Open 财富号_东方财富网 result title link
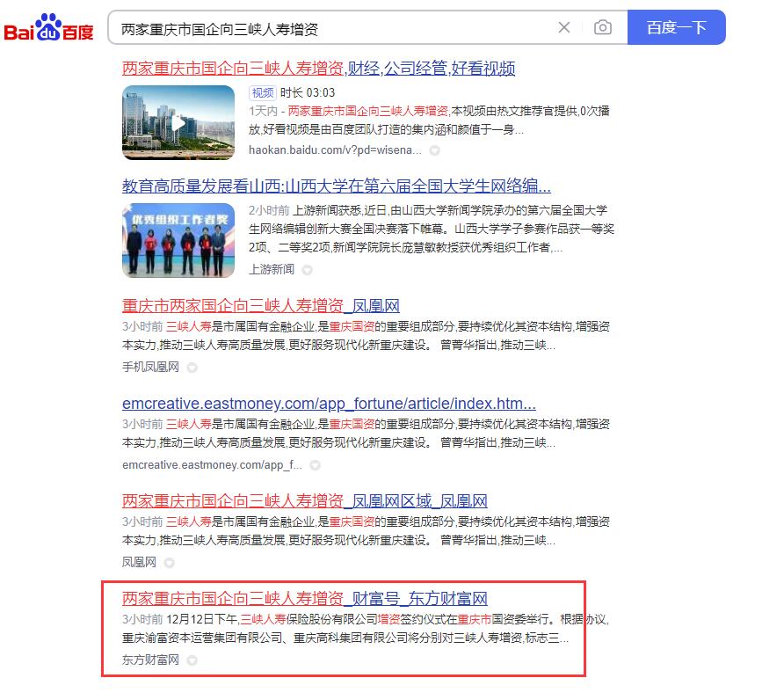The width and height of the screenshot is (784, 700). 304,598
